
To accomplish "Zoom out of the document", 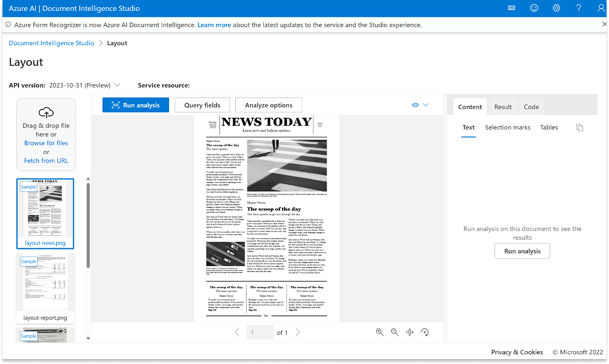I will click(395, 332).
